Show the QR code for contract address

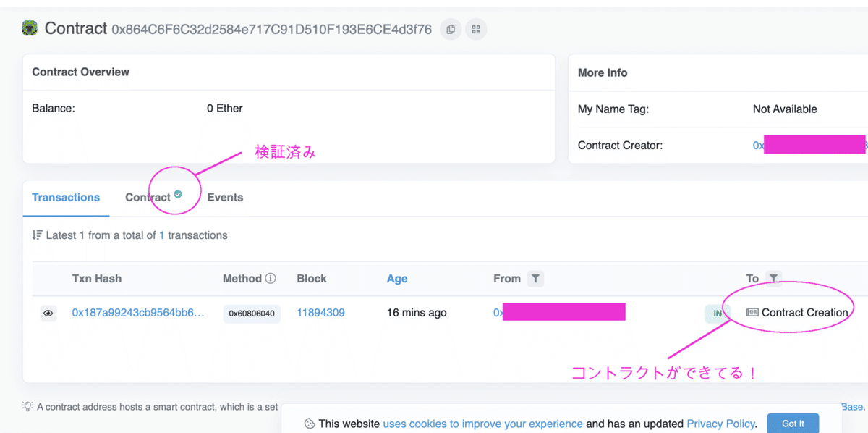point(476,29)
